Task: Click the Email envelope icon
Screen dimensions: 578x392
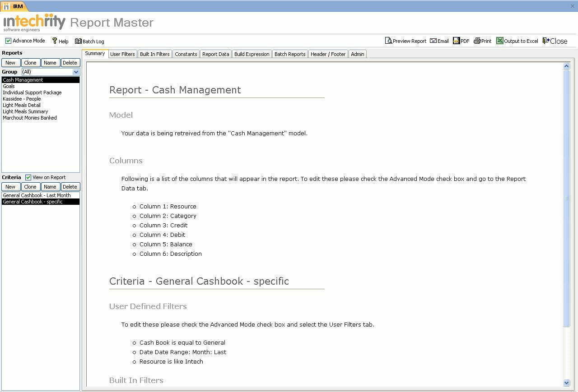Action: tap(433, 41)
